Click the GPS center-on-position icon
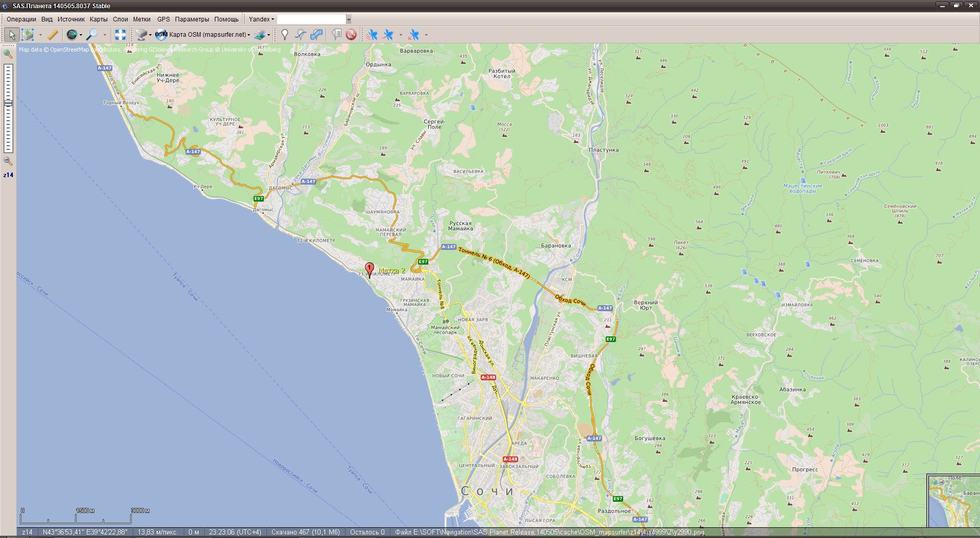This screenshot has height=538, width=980. pyautogui.click(x=414, y=35)
